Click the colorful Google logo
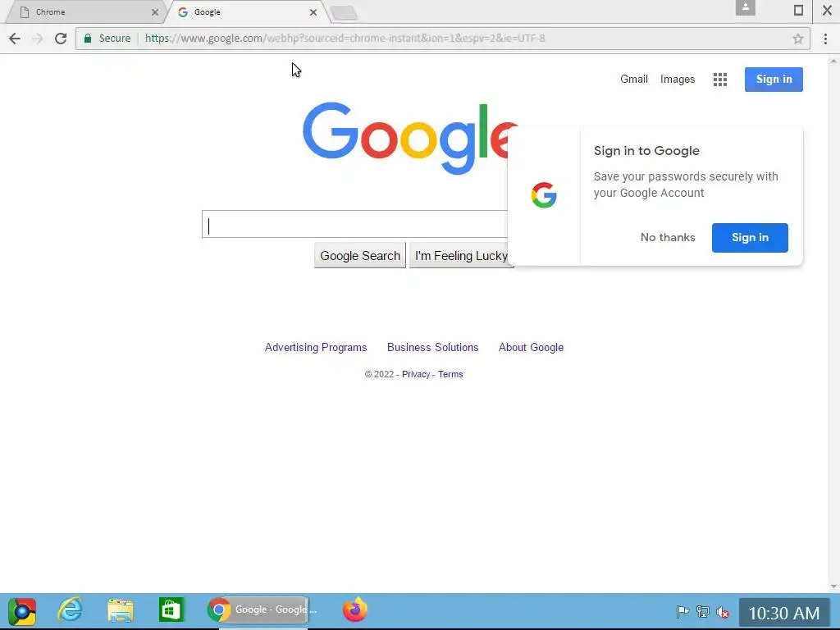 [x=410, y=138]
